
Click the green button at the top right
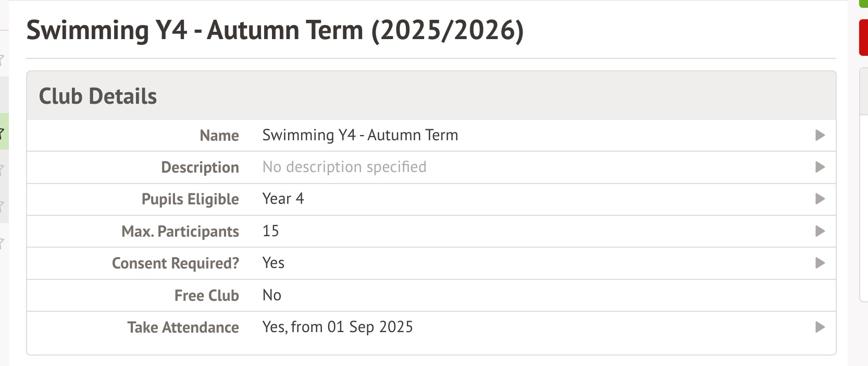[863, 3]
